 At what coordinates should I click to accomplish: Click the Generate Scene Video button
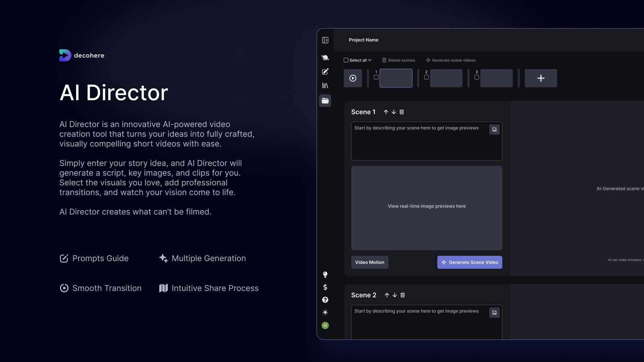[x=469, y=262]
